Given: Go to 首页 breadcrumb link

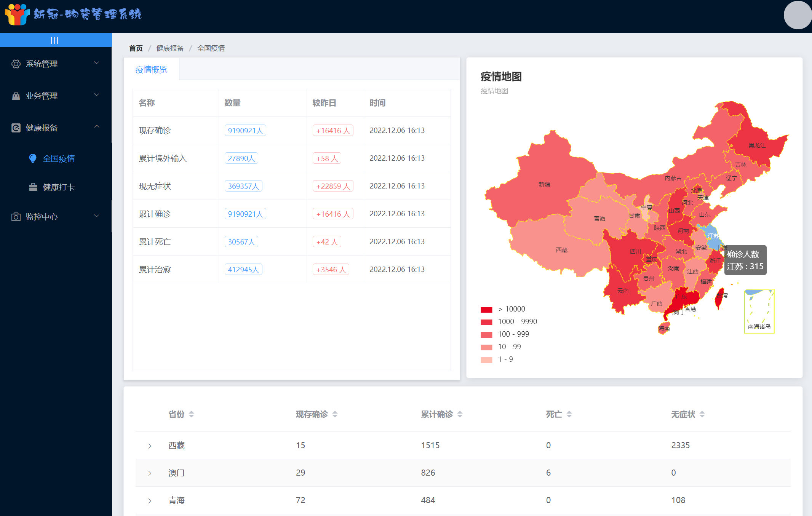Looking at the screenshot, I should [x=136, y=48].
